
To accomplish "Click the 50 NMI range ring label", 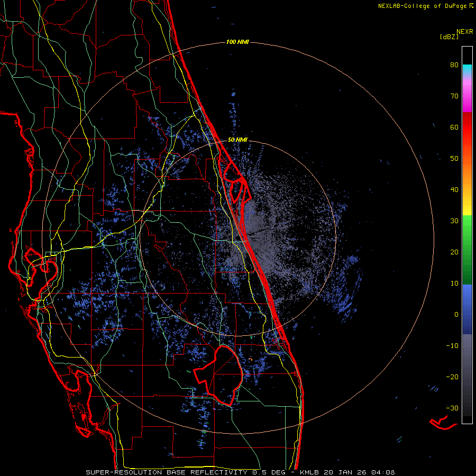I will 237,140.
